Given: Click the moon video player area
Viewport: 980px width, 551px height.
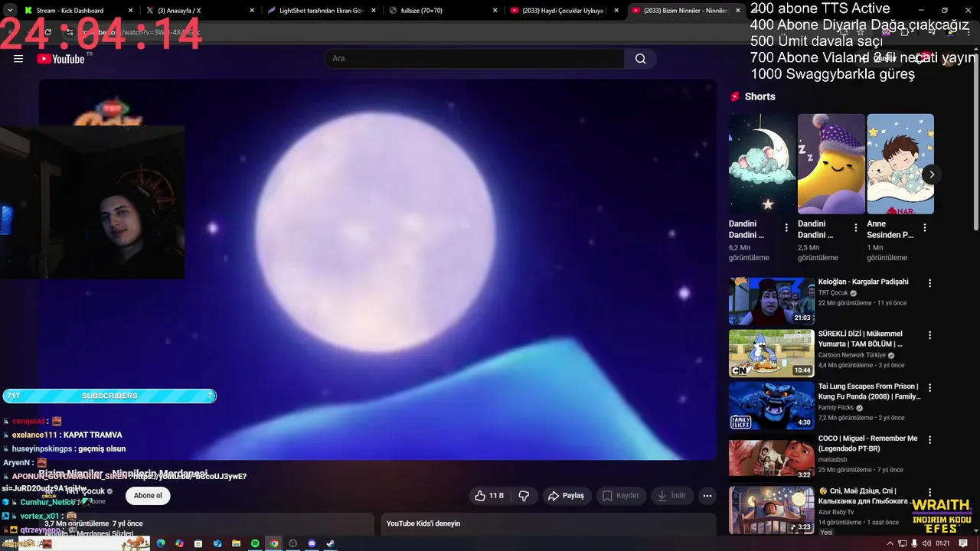Looking at the screenshot, I should click(377, 269).
